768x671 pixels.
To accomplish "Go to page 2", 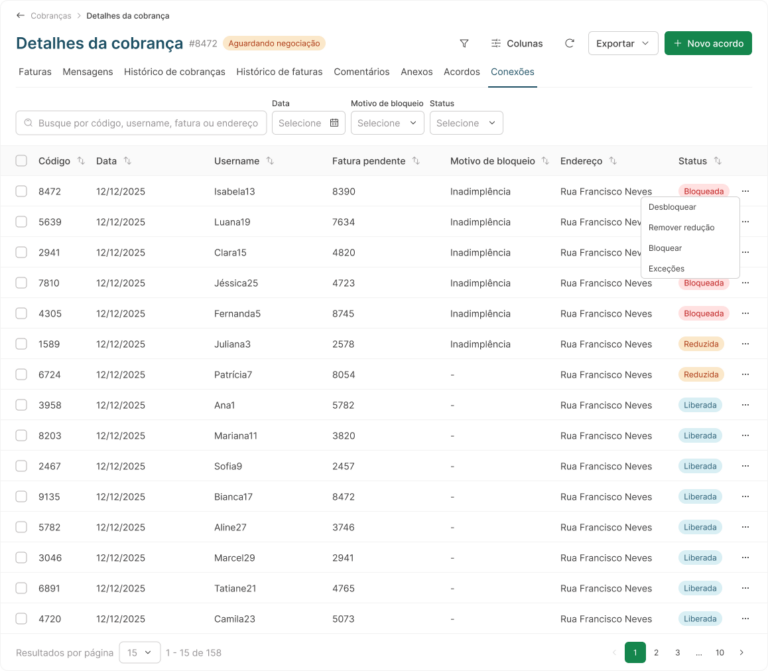I will point(656,652).
